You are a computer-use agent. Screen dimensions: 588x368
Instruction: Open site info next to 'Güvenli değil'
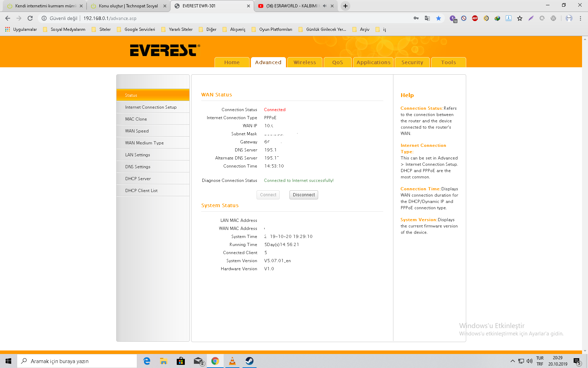[x=44, y=18]
